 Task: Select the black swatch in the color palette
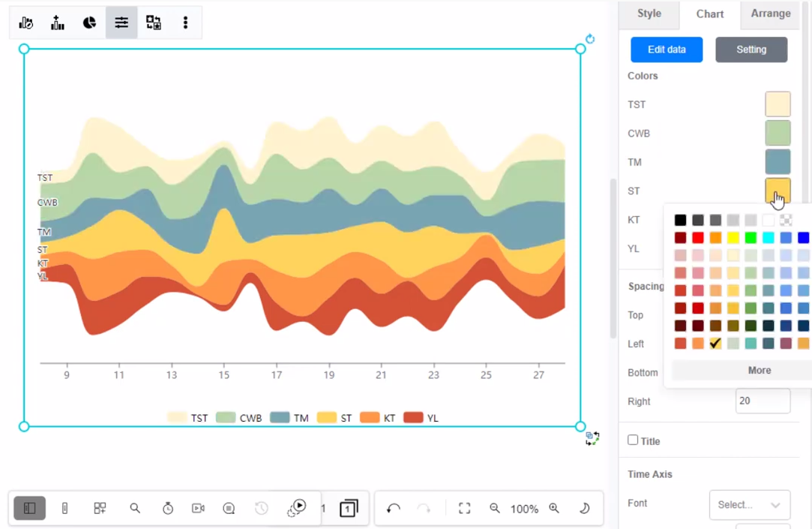[x=680, y=220]
